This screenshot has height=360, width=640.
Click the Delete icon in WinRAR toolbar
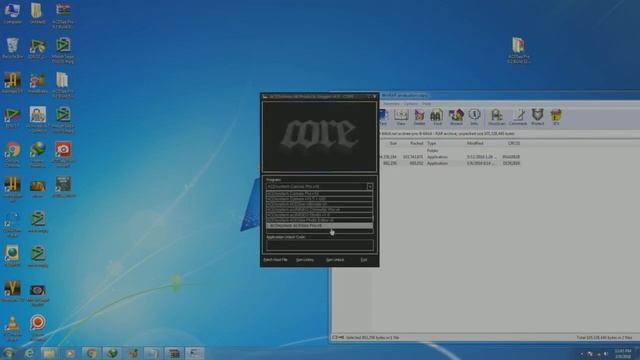[x=419, y=117]
